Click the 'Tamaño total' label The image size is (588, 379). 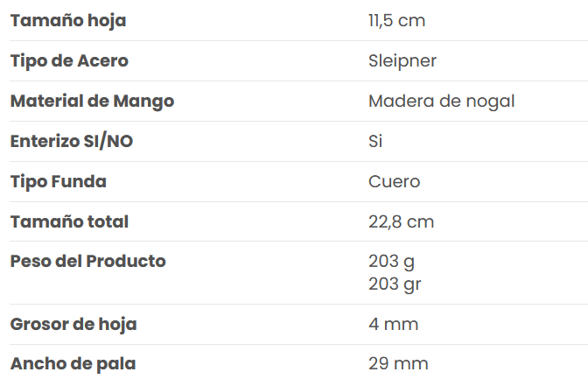[x=69, y=221]
